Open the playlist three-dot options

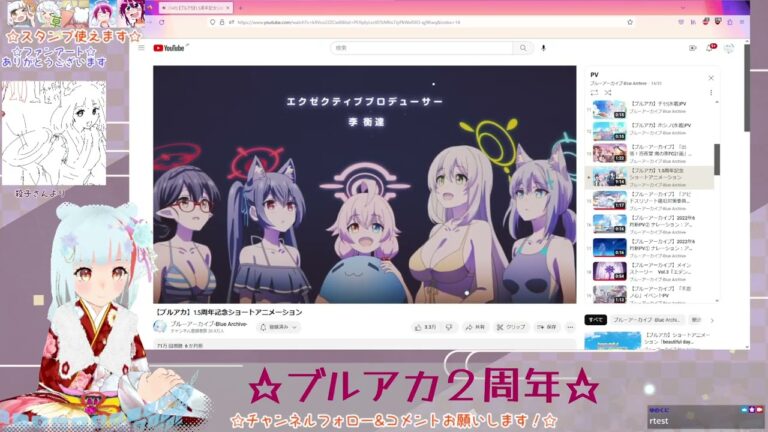pos(711,93)
